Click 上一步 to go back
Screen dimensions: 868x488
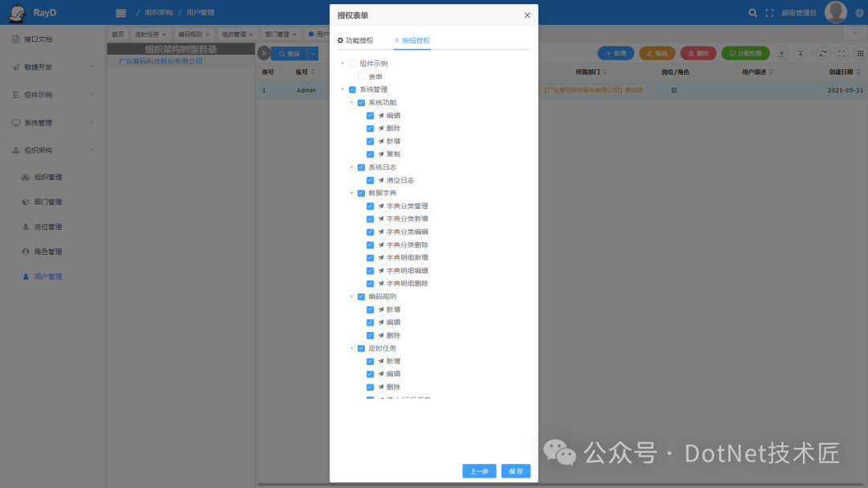[x=479, y=471]
